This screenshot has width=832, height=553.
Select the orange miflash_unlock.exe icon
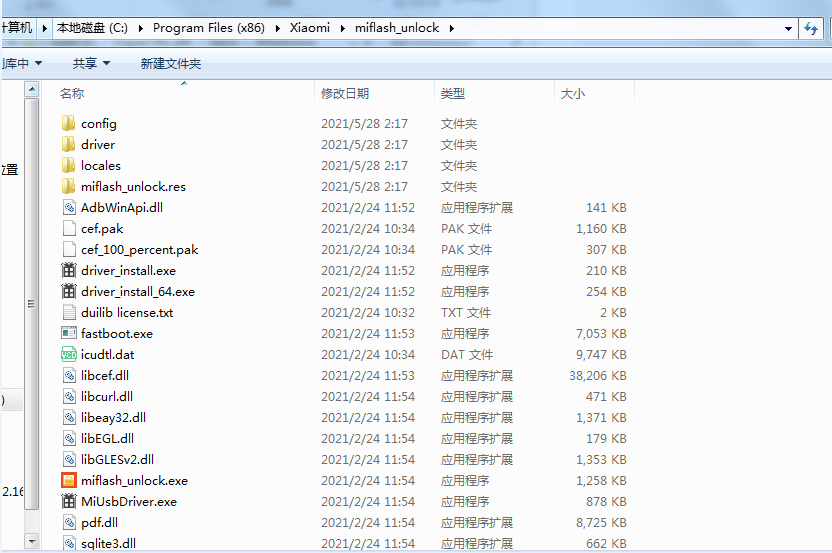[x=69, y=480]
